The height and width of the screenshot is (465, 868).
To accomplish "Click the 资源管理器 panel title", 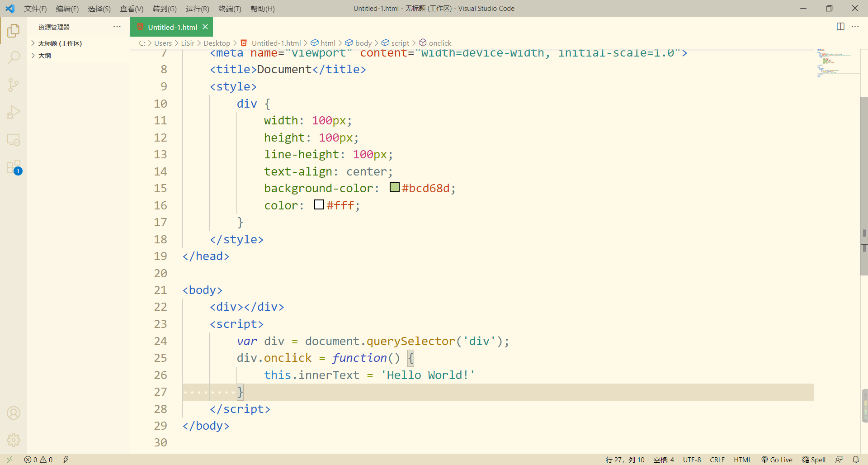I will [x=54, y=27].
